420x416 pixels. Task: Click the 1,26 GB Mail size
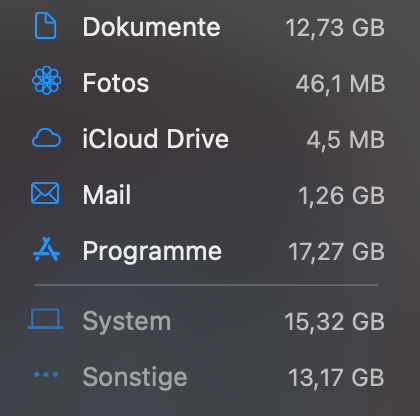click(342, 196)
